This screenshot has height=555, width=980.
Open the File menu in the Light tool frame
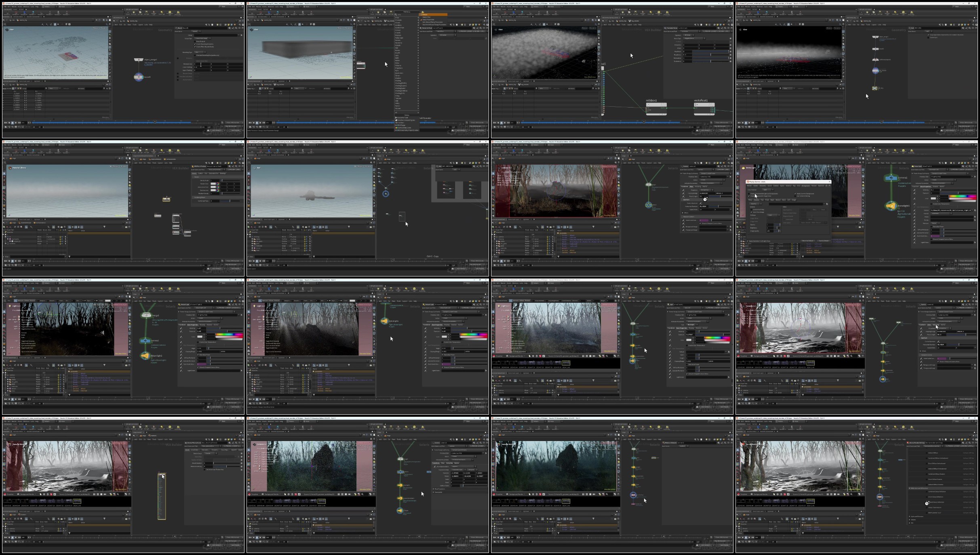point(5,283)
